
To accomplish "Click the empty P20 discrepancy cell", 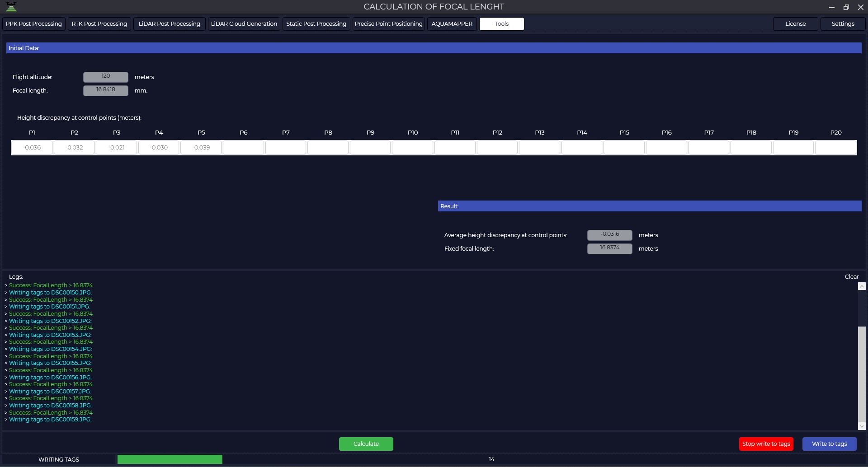I will 836,148.
